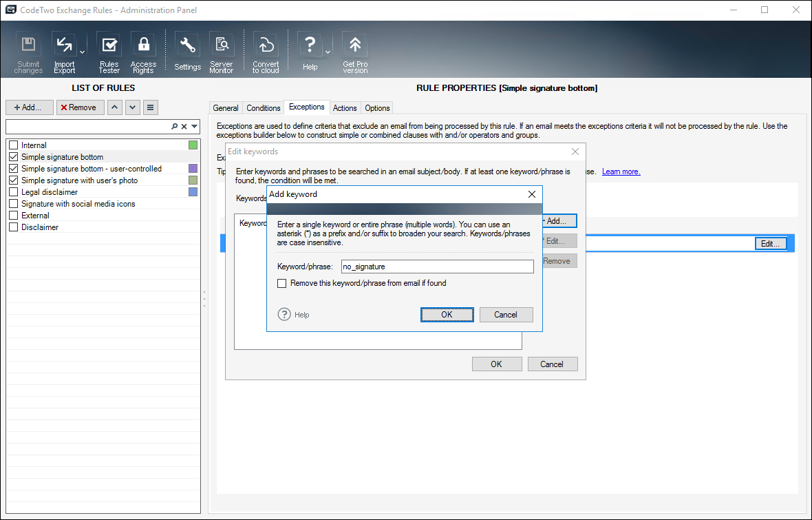The image size is (812, 520).
Task: Switch to the Conditions tab
Action: tap(263, 108)
